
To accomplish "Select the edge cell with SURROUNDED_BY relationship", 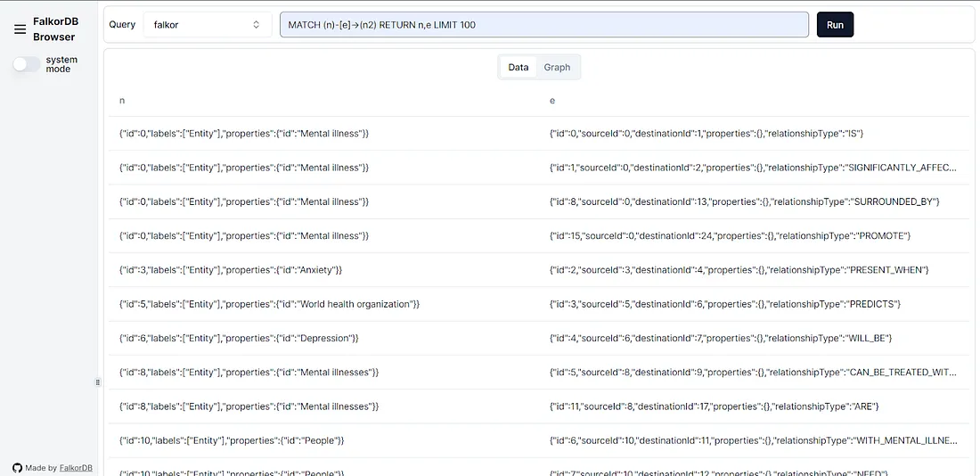I will coord(744,202).
